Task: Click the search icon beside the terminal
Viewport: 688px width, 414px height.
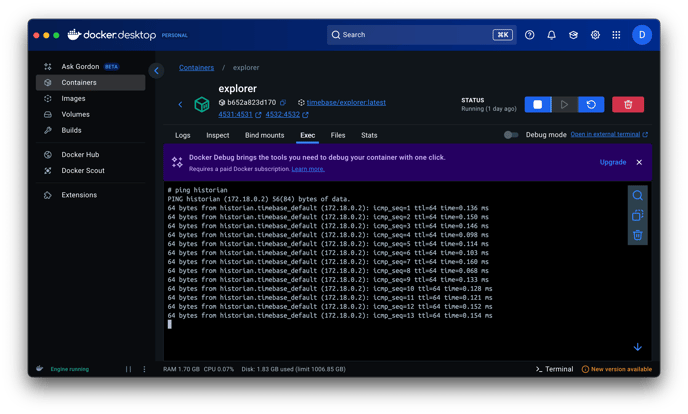Action: (x=637, y=195)
